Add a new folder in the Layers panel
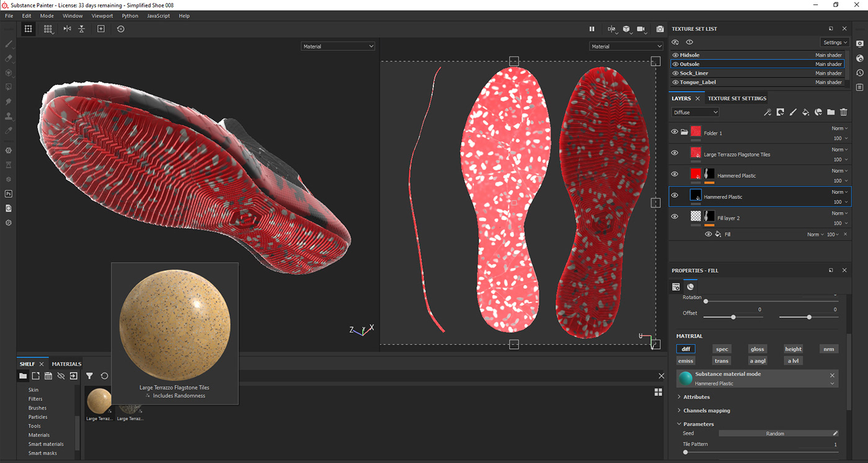 point(831,112)
